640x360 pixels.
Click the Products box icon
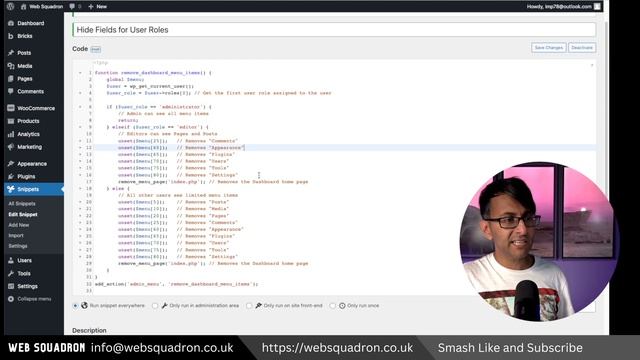pos(11,121)
